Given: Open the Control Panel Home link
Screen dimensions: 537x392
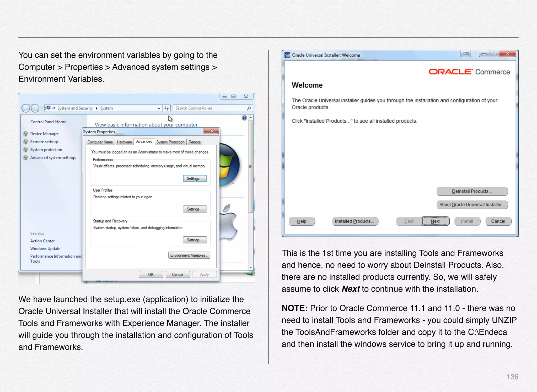Looking at the screenshot, I should tap(48, 122).
